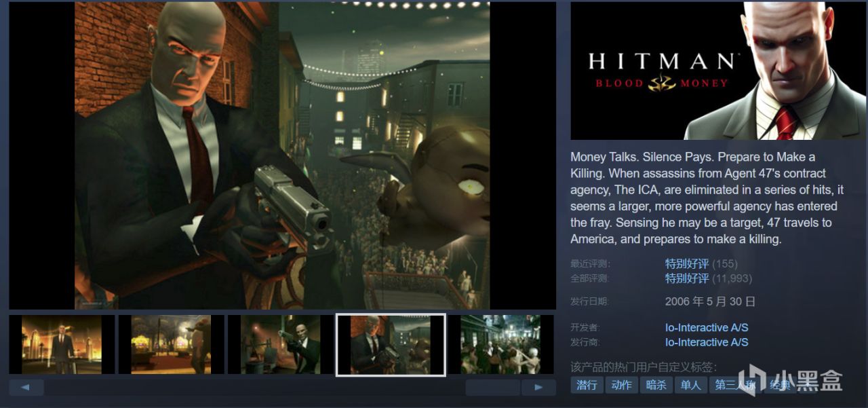Click the 动作 tag
868x408 pixels.
coord(621,385)
